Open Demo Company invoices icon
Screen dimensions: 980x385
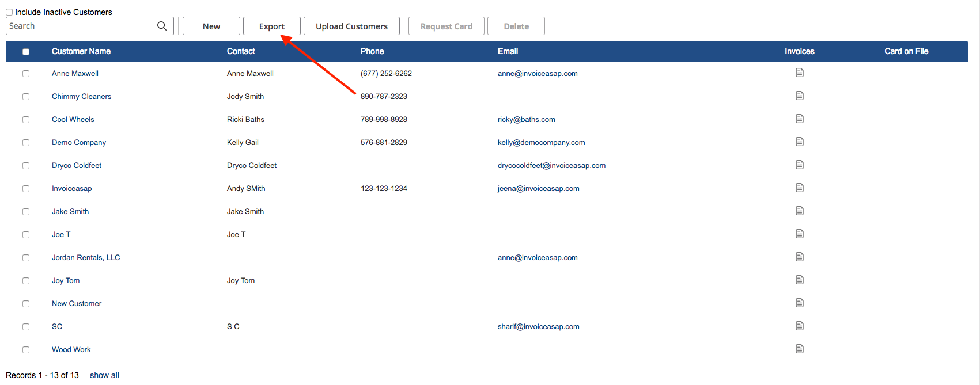pyautogui.click(x=800, y=142)
